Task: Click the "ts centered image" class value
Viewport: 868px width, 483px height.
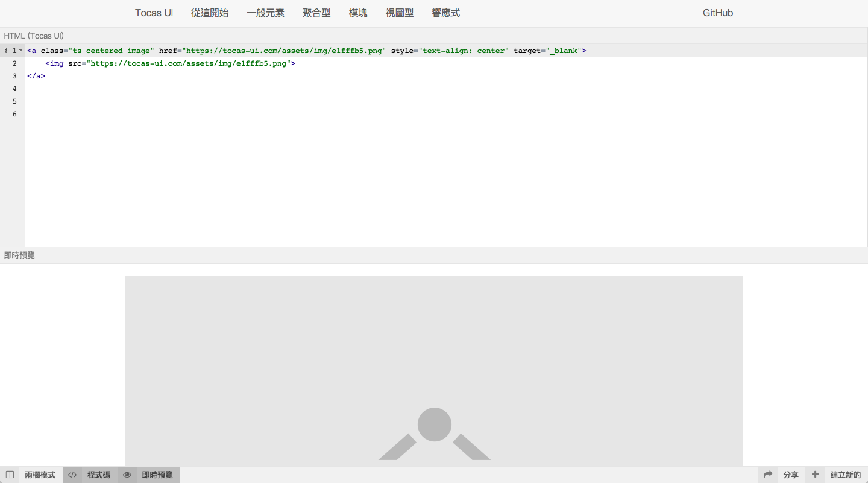Action: (111, 51)
